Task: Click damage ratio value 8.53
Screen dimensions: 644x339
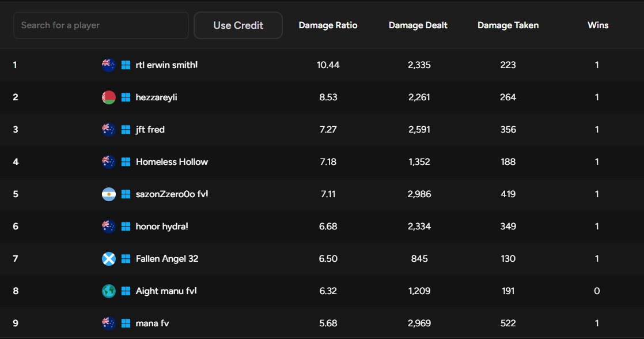Action: pos(328,97)
